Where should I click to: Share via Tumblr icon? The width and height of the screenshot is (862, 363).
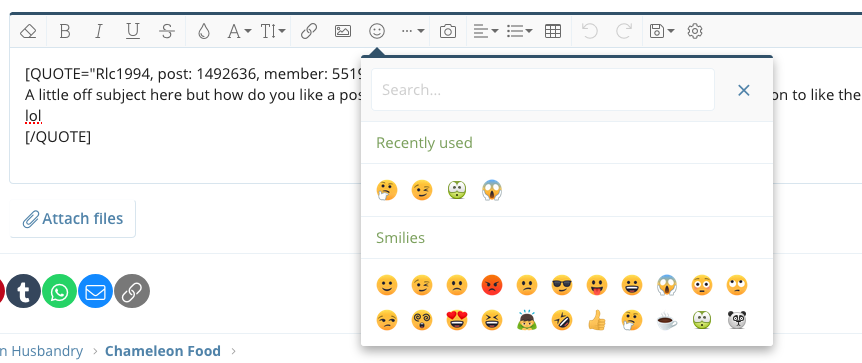click(24, 291)
